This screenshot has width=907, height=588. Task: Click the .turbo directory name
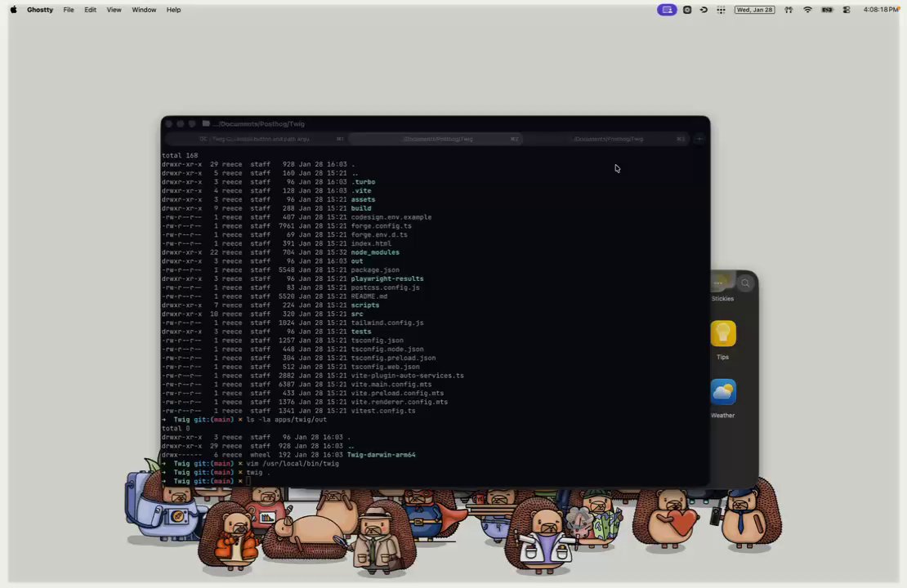click(363, 182)
